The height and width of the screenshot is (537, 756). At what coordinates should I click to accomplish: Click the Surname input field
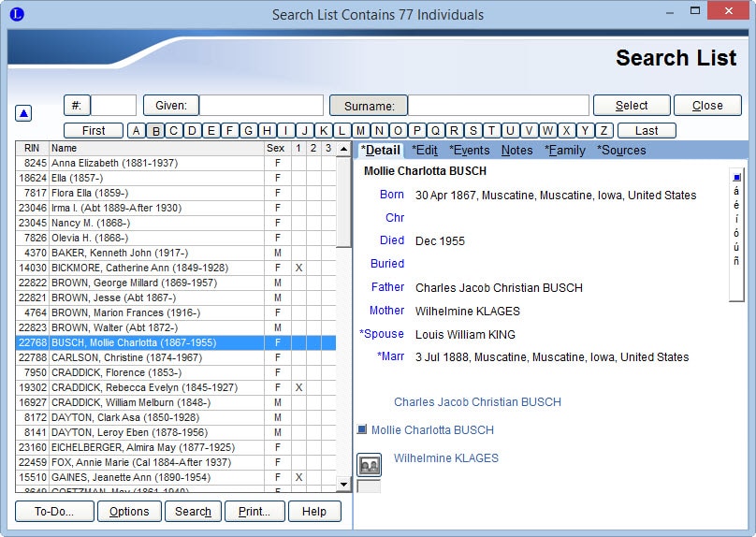[x=499, y=105]
